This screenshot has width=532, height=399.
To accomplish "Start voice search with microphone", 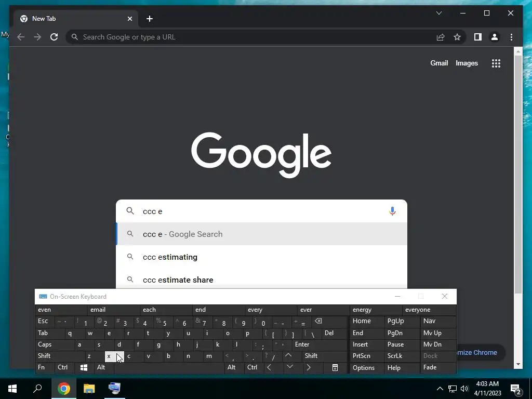I will coord(392,211).
